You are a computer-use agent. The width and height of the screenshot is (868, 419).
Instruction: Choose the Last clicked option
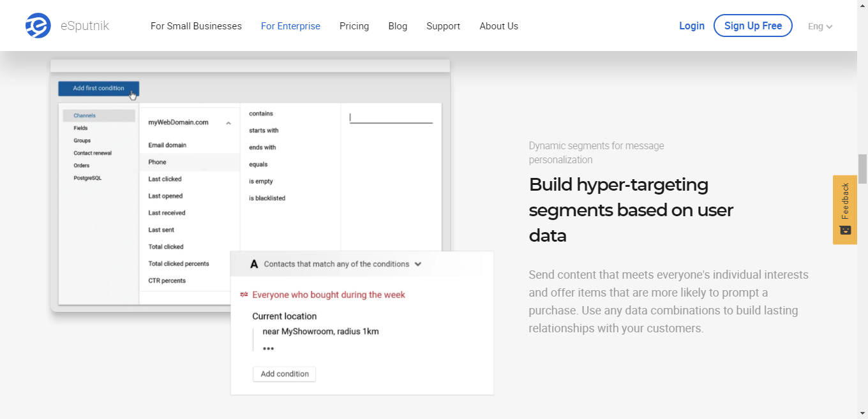(165, 179)
